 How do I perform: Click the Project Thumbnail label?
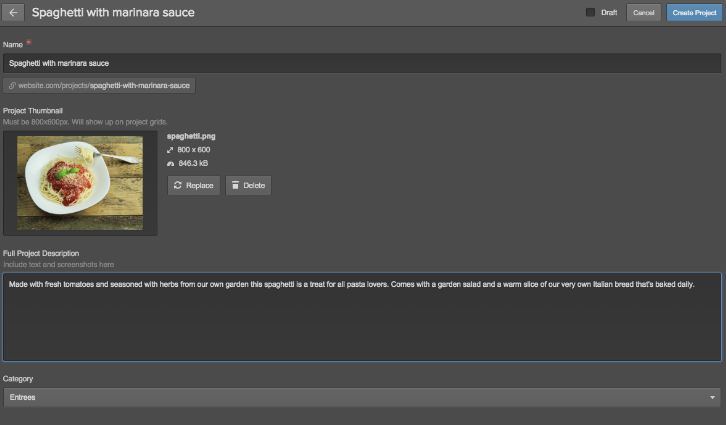[x=33, y=111]
